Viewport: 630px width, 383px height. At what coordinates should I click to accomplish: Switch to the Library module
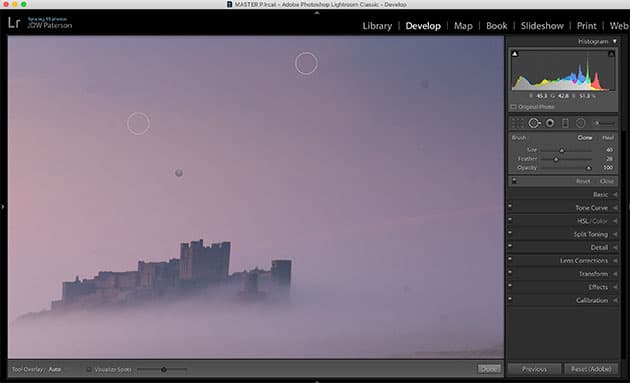[377, 26]
